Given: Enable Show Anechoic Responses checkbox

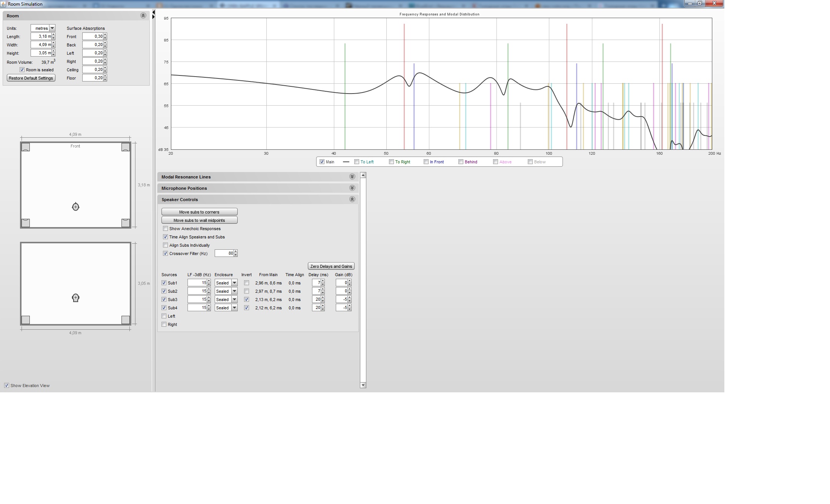Looking at the screenshot, I should (165, 229).
